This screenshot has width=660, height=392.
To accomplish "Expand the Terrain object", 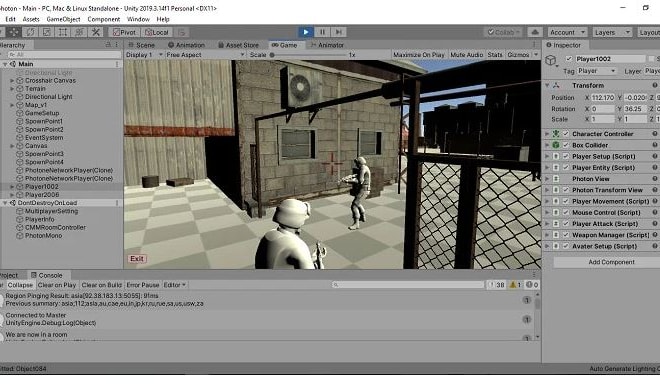I will (12, 88).
